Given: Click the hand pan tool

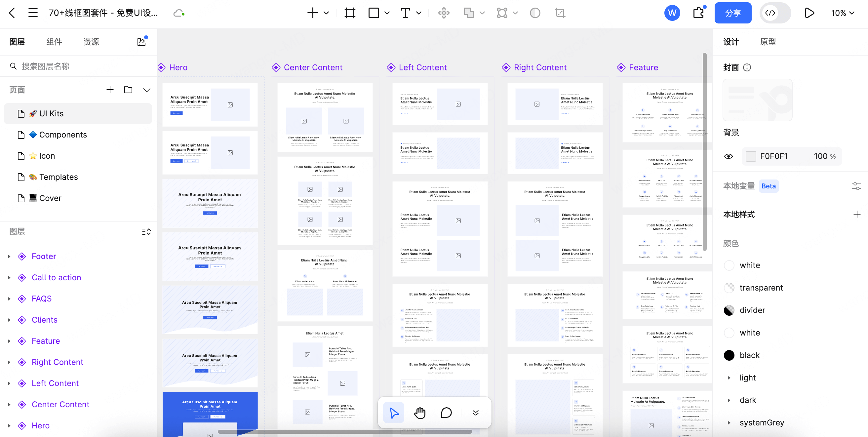Looking at the screenshot, I should tap(420, 413).
